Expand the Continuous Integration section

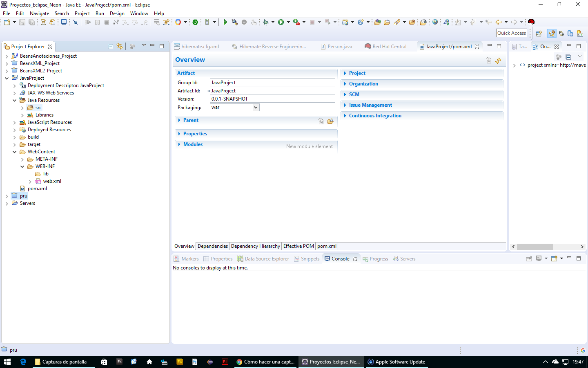pos(345,116)
